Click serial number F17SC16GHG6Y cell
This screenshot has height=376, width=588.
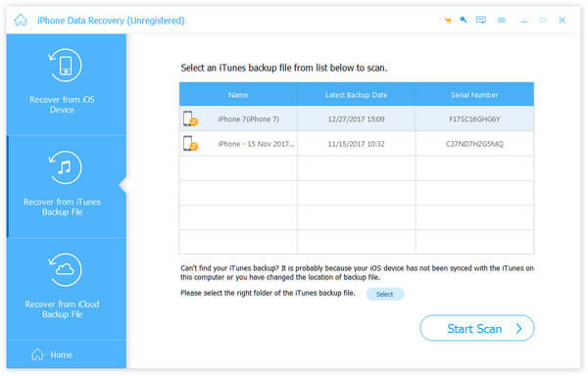click(x=474, y=119)
